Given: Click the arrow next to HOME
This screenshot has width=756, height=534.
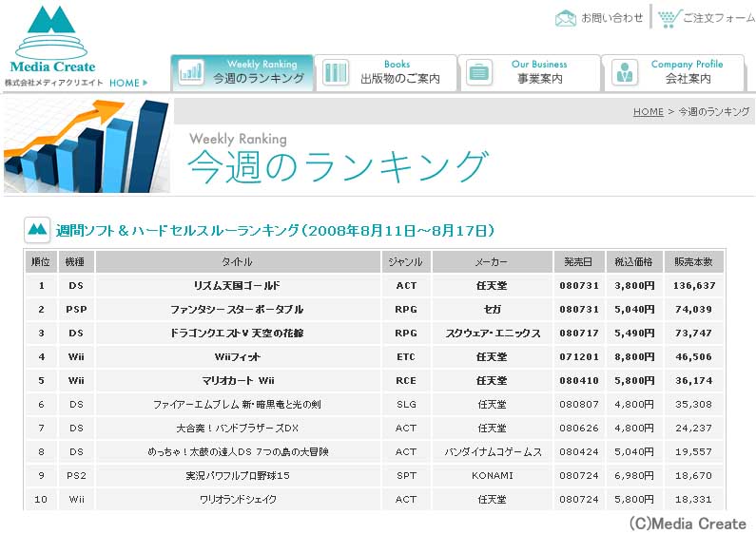Looking at the screenshot, I should 145,83.
